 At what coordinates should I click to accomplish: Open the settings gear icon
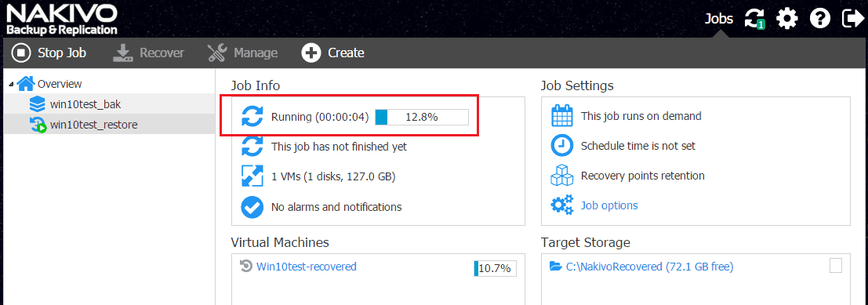[x=786, y=19]
